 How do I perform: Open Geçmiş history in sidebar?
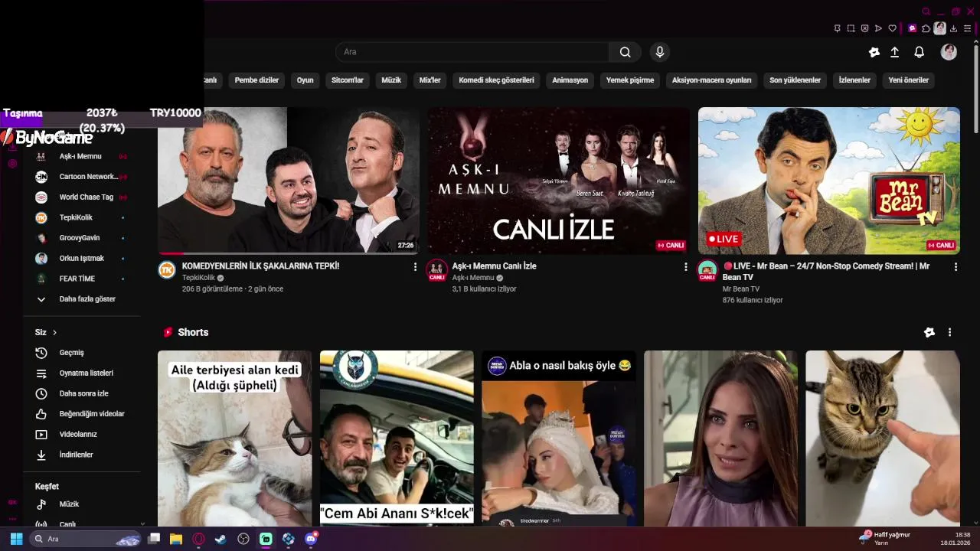[x=82, y=353]
